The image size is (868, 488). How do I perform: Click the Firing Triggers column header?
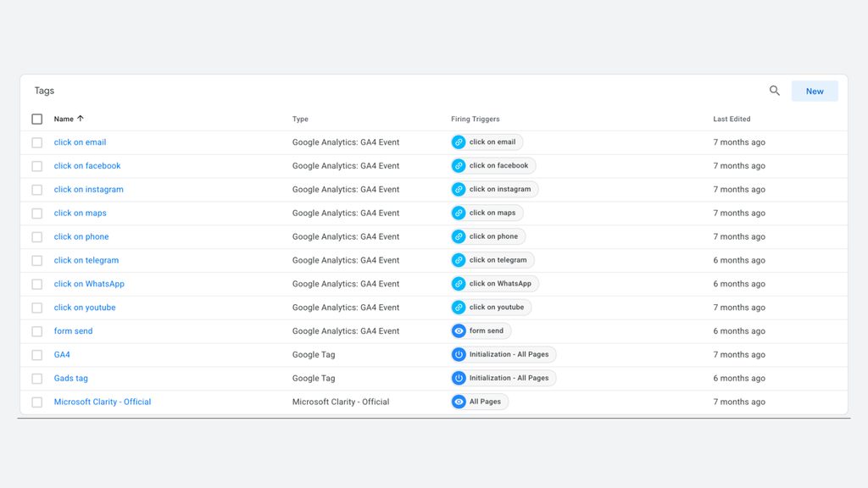pos(475,119)
